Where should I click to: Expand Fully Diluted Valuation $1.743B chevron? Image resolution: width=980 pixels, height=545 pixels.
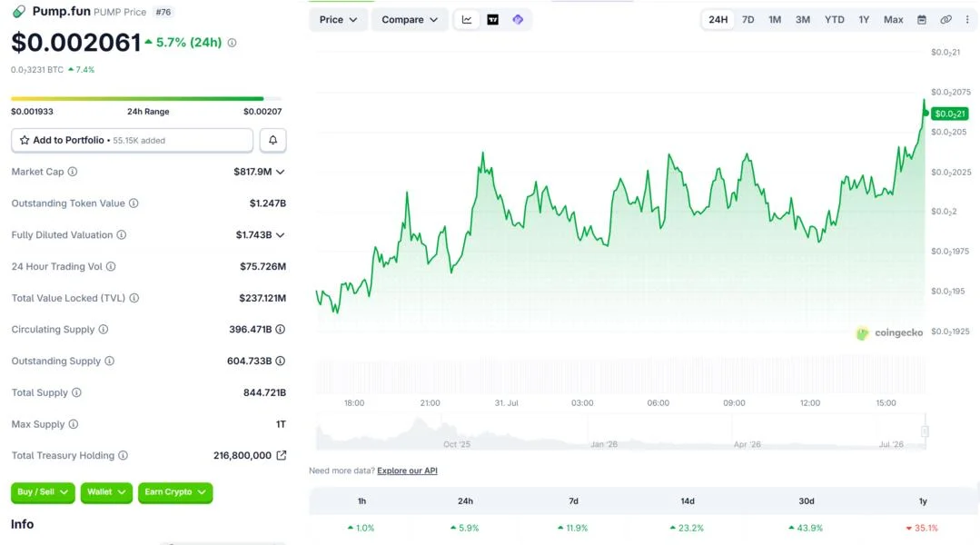pos(280,235)
